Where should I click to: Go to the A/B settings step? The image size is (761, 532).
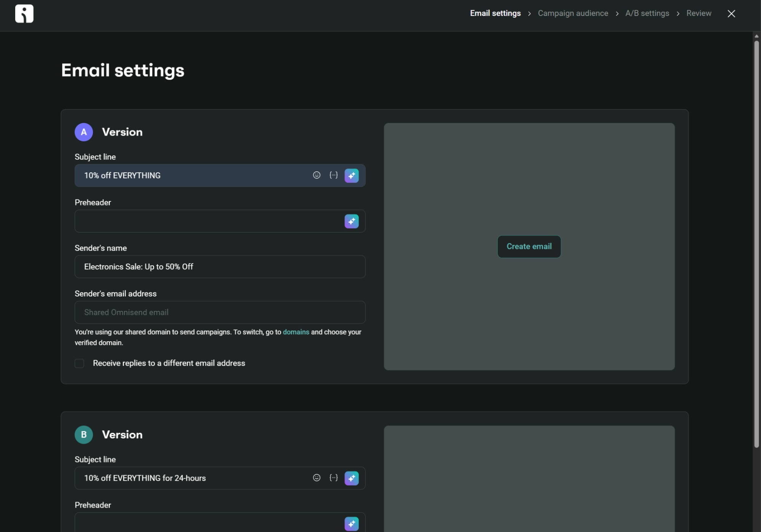coord(647,13)
